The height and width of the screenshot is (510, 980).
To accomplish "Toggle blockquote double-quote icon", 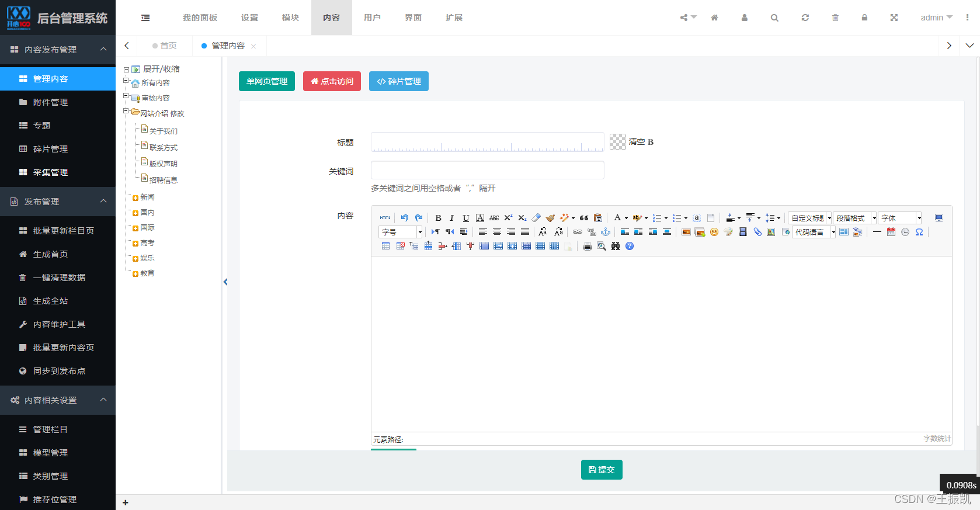I will click(x=584, y=218).
